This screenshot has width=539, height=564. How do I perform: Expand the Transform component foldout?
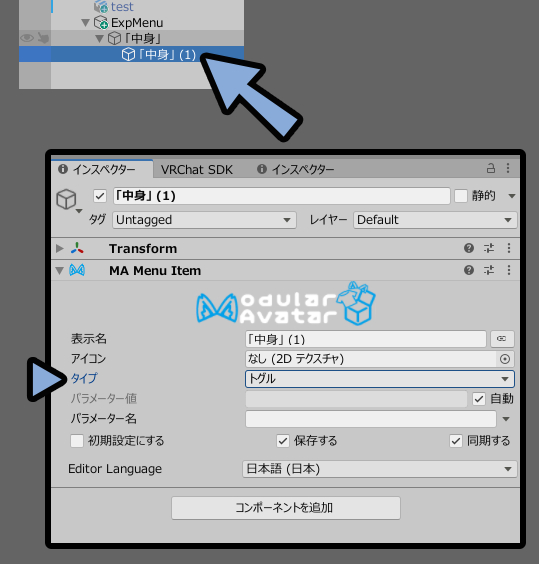pos(60,248)
